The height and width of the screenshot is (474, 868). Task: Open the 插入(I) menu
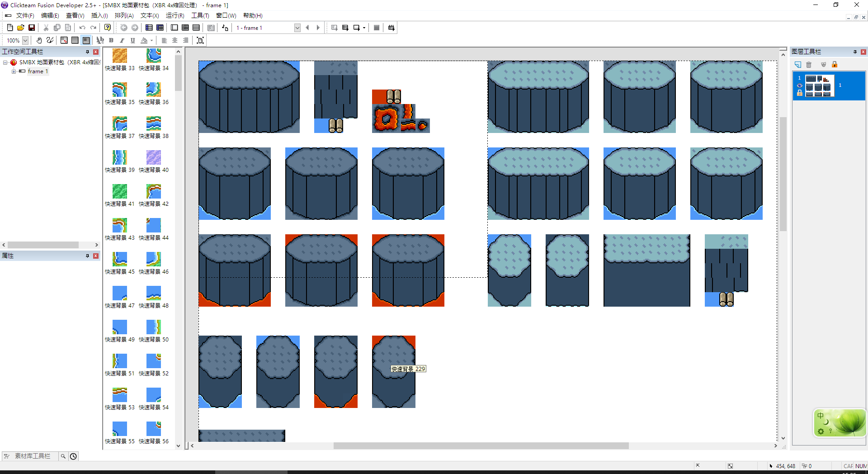click(99, 15)
